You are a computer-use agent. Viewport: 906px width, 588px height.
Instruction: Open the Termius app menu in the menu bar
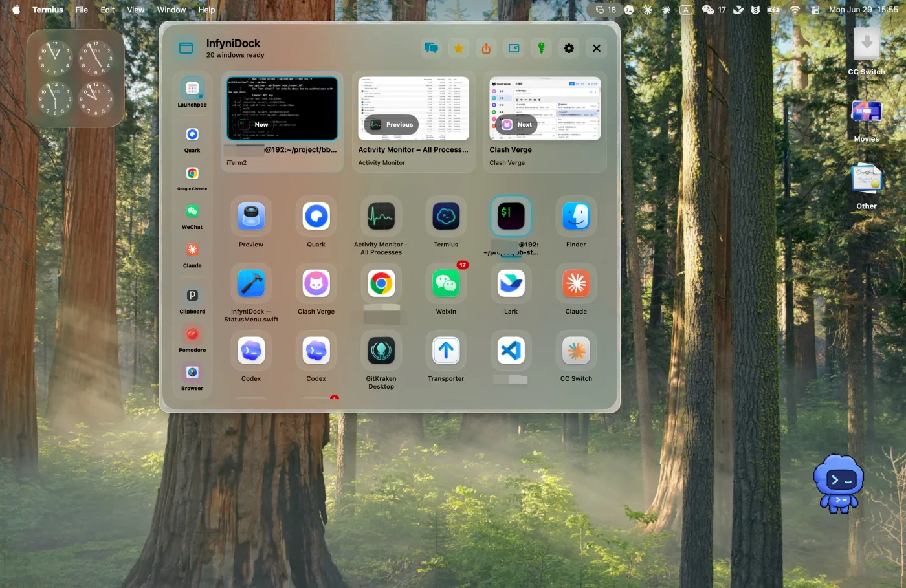click(48, 10)
